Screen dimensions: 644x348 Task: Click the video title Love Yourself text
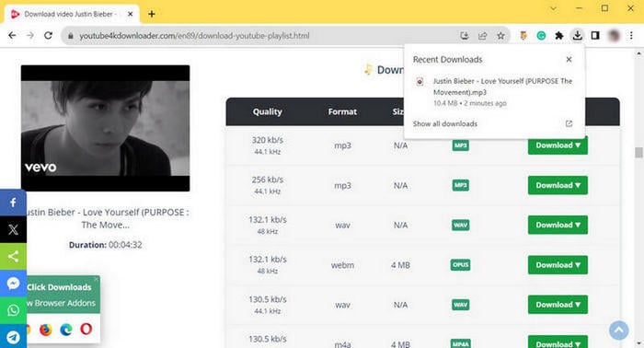107,218
